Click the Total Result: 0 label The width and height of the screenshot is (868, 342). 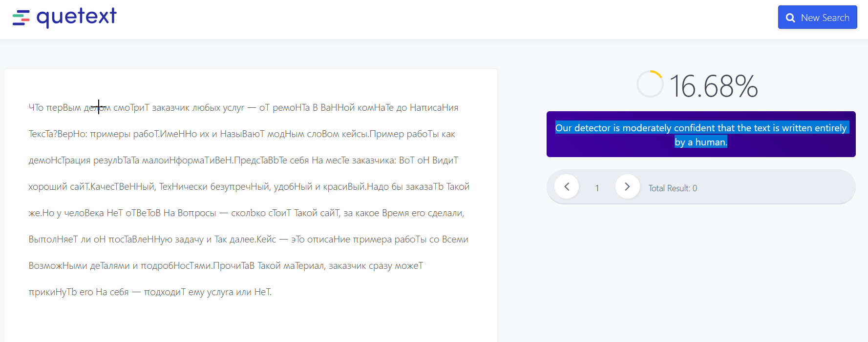pyautogui.click(x=672, y=188)
